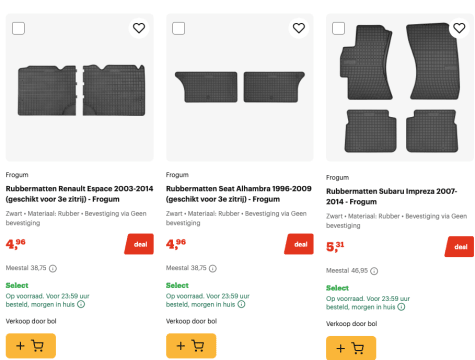The image size is (475, 360).
Task: Open price info icon beside Meestal 46,95
Action: click(374, 271)
